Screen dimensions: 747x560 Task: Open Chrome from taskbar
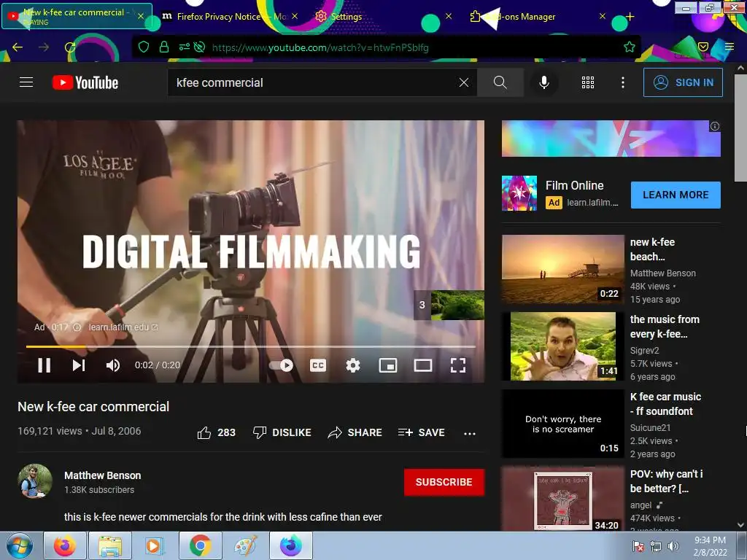pos(201,545)
